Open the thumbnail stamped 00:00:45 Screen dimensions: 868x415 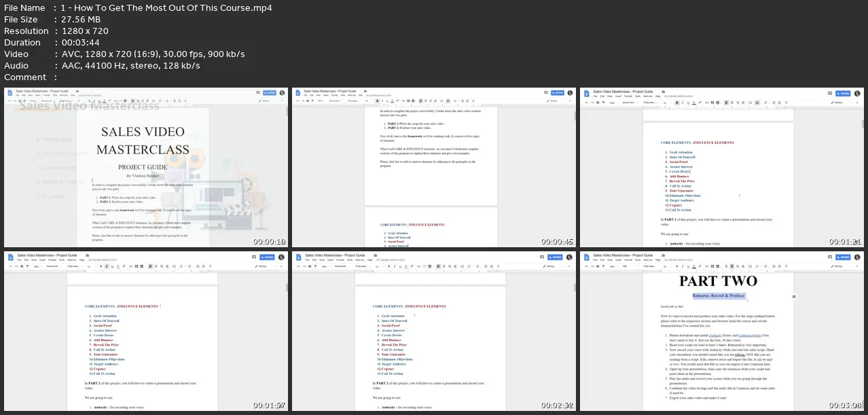[x=433, y=167]
